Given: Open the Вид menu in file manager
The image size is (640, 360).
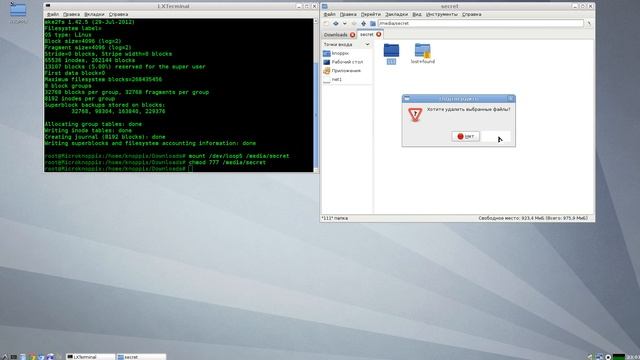Looking at the screenshot, I should tap(417, 14).
